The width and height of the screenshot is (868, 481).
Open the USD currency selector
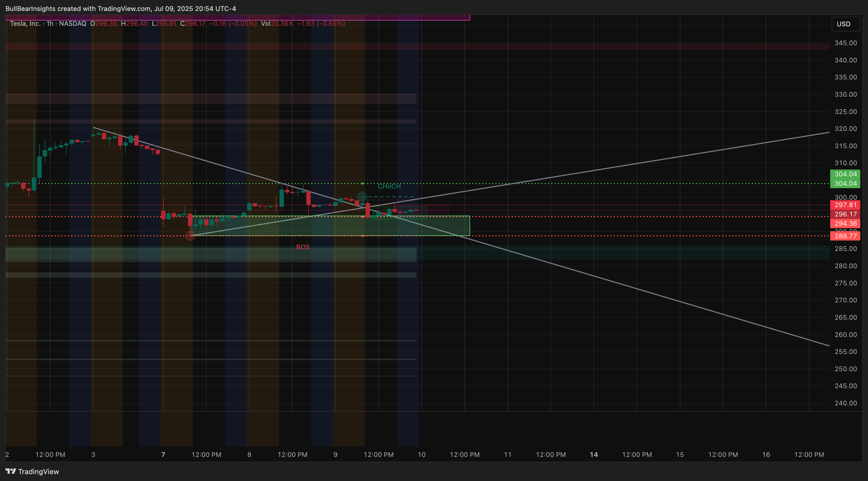(x=846, y=24)
